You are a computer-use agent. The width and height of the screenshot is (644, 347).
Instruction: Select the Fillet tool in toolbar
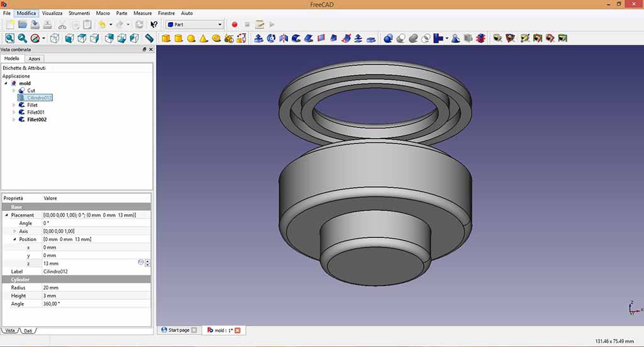(x=296, y=38)
